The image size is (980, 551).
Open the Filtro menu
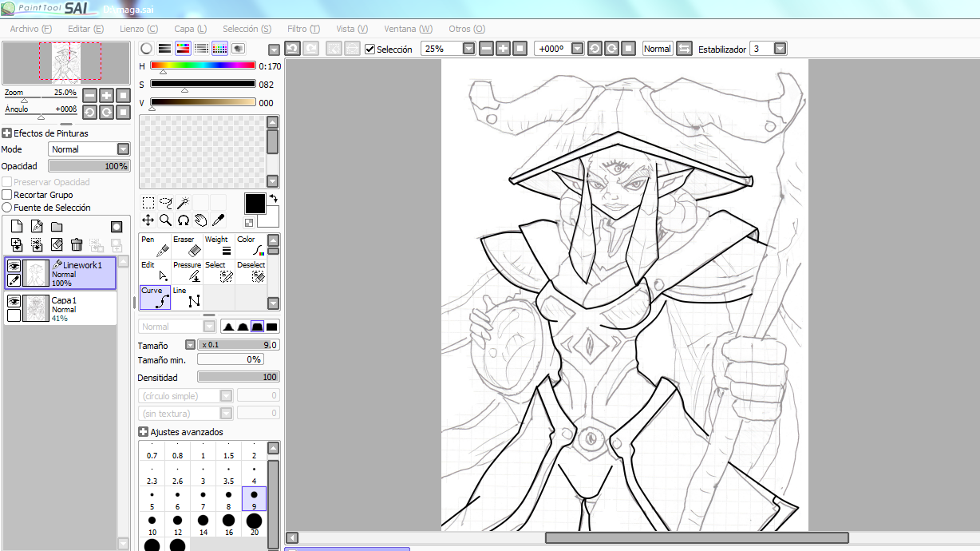pyautogui.click(x=303, y=29)
